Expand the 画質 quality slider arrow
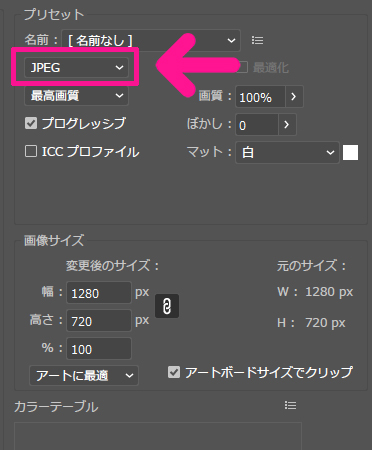Image resolution: width=372 pixels, height=450 pixels. click(x=294, y=97)
